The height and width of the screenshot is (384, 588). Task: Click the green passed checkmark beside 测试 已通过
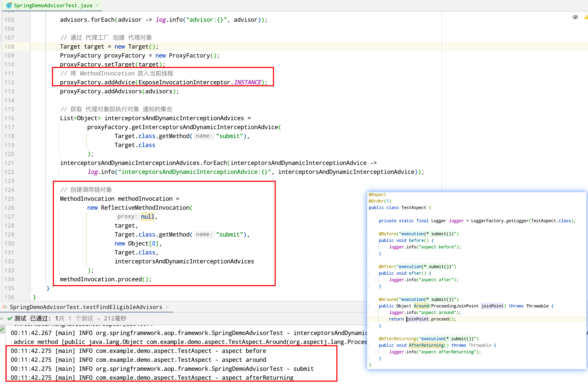10,318
